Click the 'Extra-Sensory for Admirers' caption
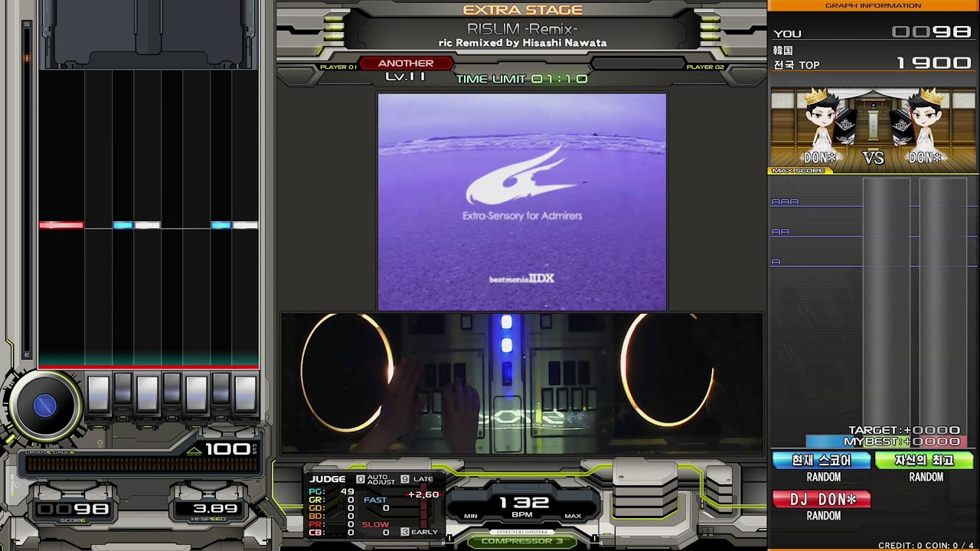 point(522,217)
